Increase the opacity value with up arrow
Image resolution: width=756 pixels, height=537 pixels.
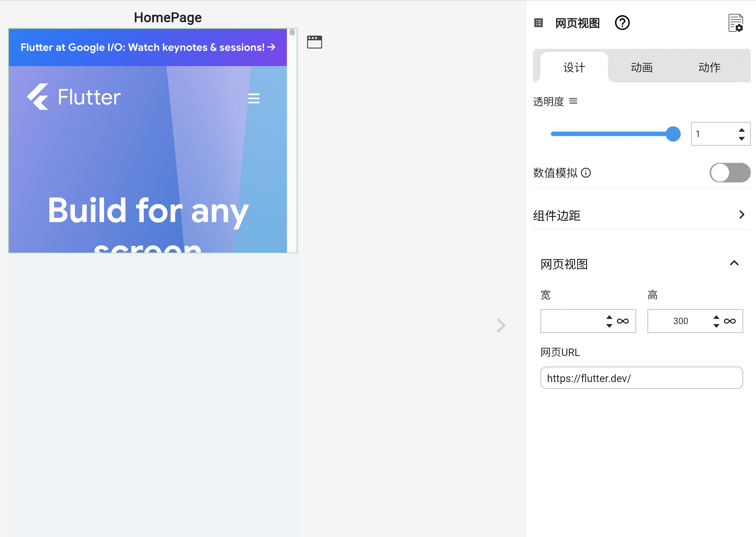click(x=741, y=130)
